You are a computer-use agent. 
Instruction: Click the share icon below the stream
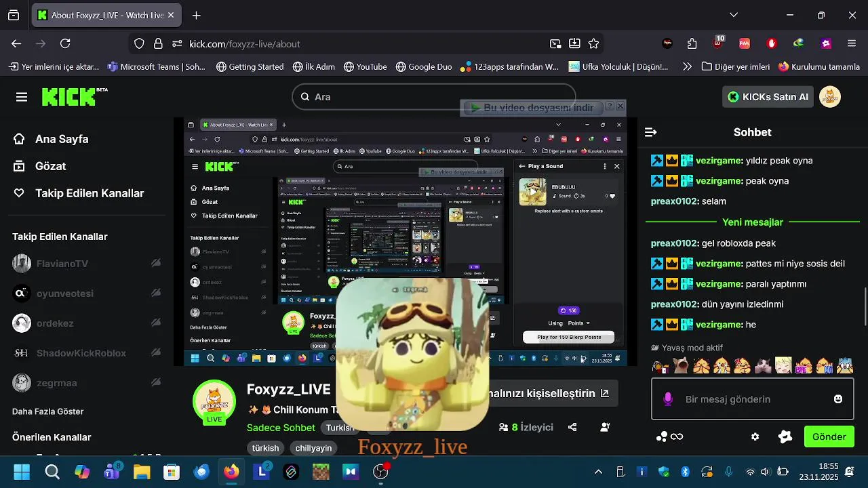pos(572,427)
